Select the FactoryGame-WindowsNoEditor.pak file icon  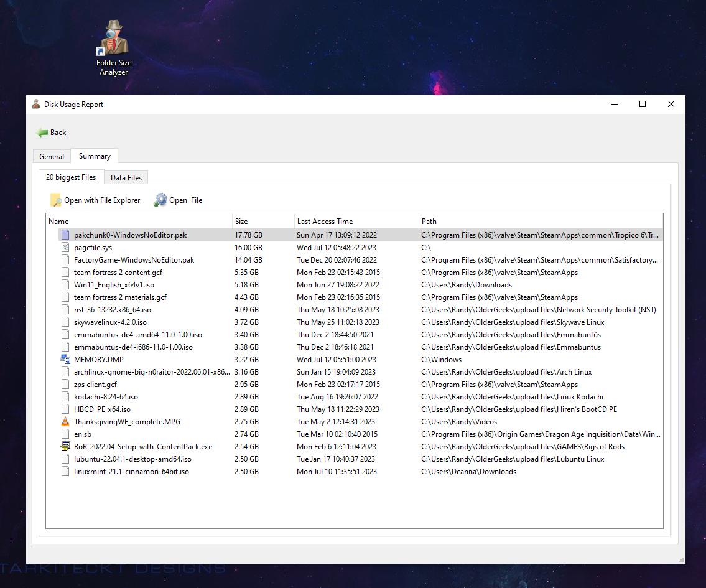[x=65, y=260]
